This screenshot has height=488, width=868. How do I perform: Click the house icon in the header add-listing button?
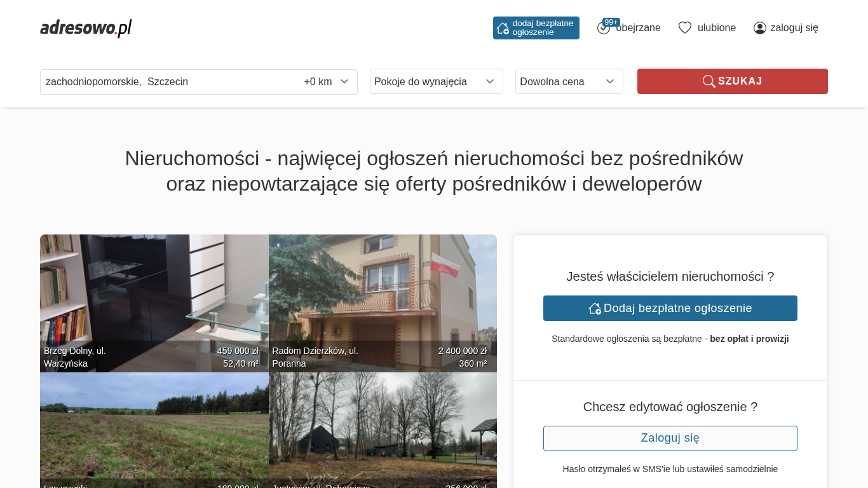coord(503,28)
